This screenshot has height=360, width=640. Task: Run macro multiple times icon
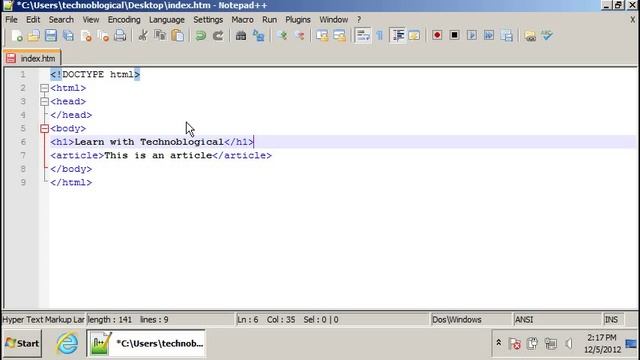click(x=489, y=36)
